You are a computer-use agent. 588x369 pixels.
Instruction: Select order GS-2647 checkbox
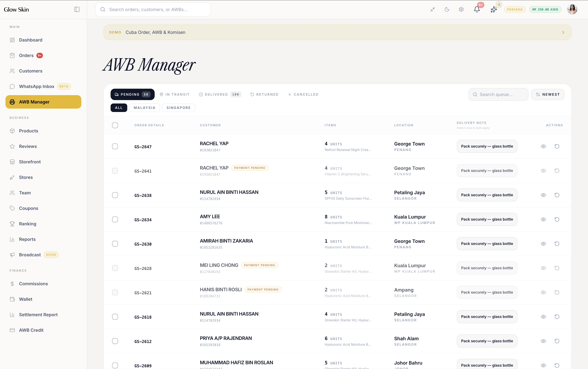(x=115, y=146)
